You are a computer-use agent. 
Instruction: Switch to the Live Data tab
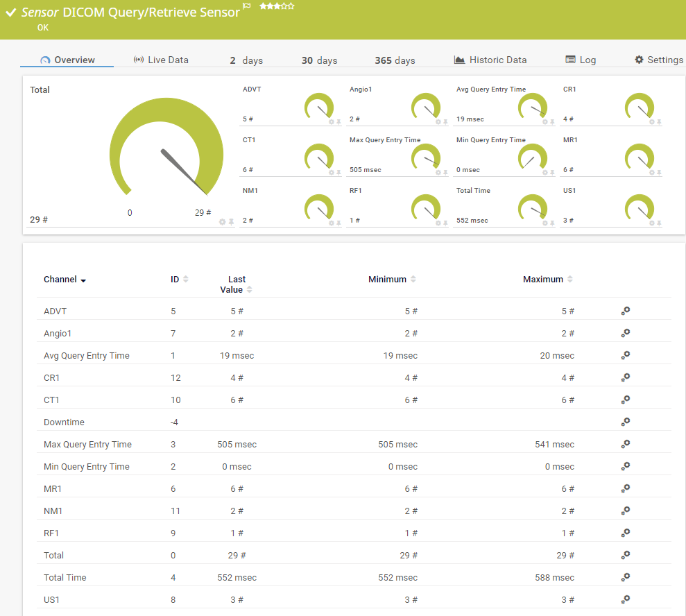tap(161, 60)
